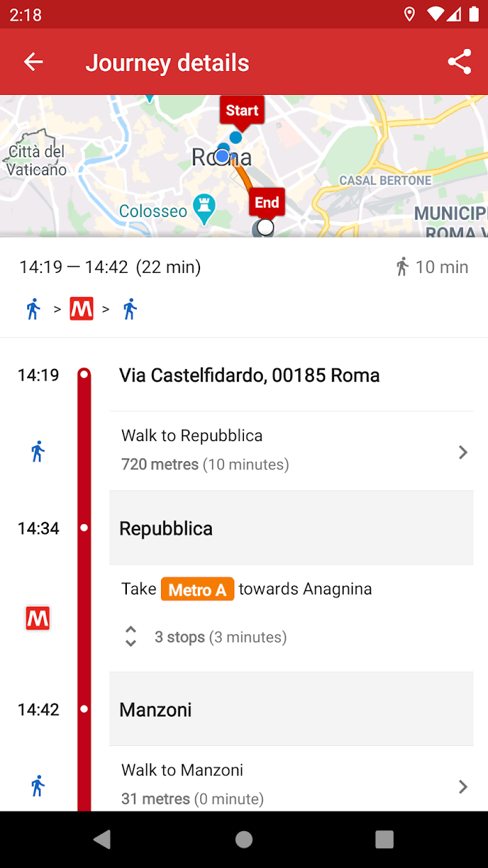Tap the blue current location dot on the map
The height and width of the screenshot is (868, 488).
222,156
